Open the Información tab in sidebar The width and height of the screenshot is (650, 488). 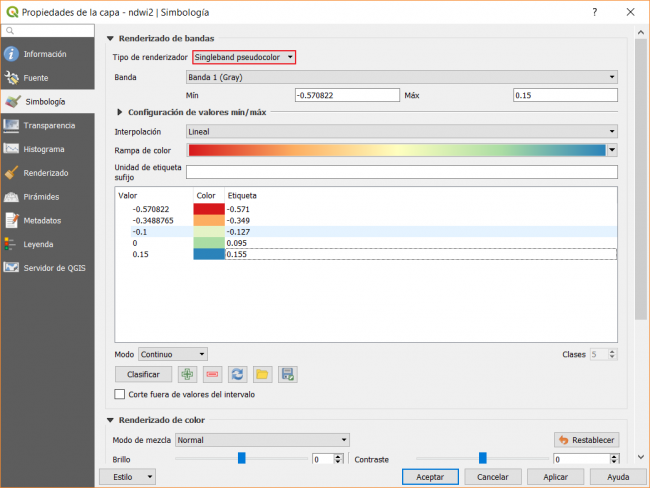pyautogui.click(x=48, y=54)
